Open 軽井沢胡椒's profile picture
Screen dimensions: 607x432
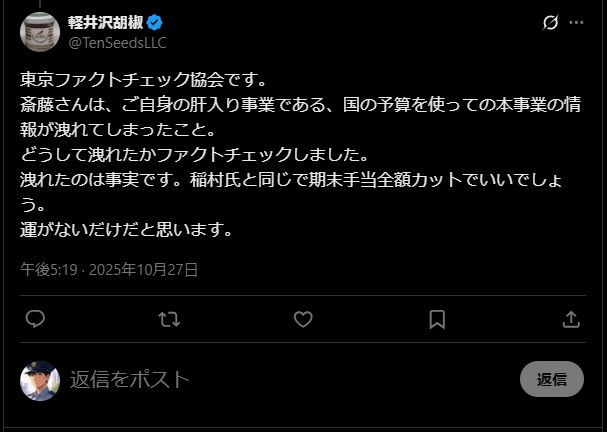(40, 31)
